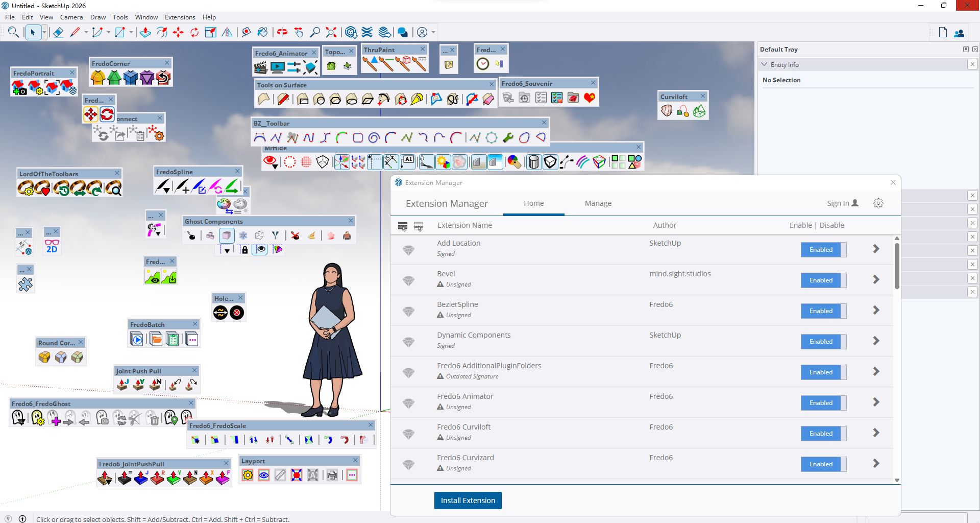This screenshot has height=523, width=980.
Task: Click the Install Extension button
Action: pyautogui.click(x=468, y=501)
